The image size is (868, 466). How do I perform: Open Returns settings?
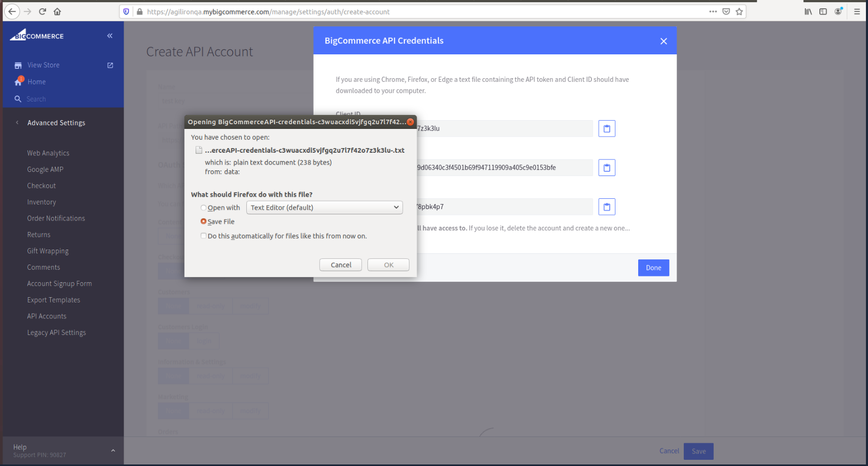click(39, 235)
